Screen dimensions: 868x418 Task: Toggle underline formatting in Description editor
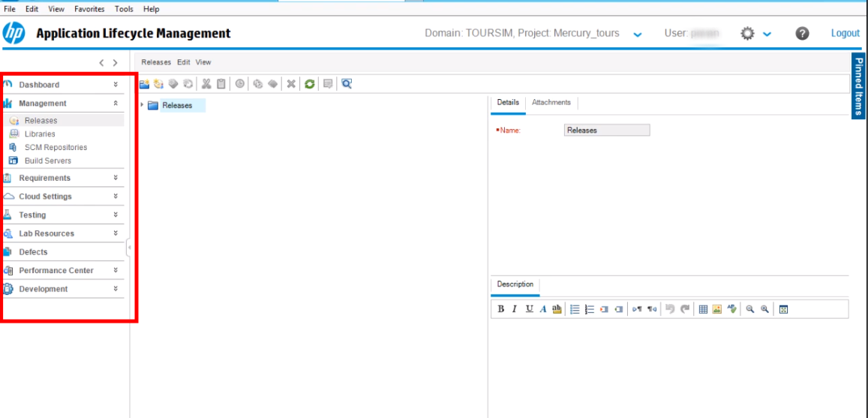tap(529, 309)
